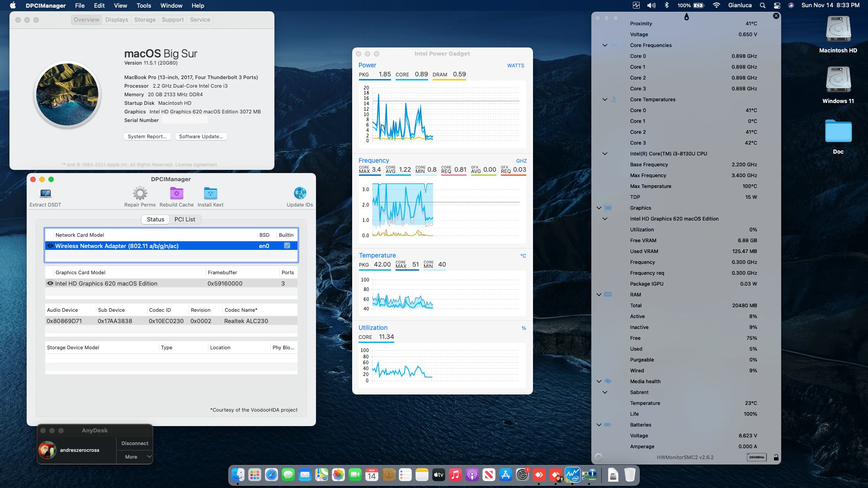The height and width of the screenshot is (488, 868).
Task: Open the Window menu in menu bar
Action: click(171, 5)
